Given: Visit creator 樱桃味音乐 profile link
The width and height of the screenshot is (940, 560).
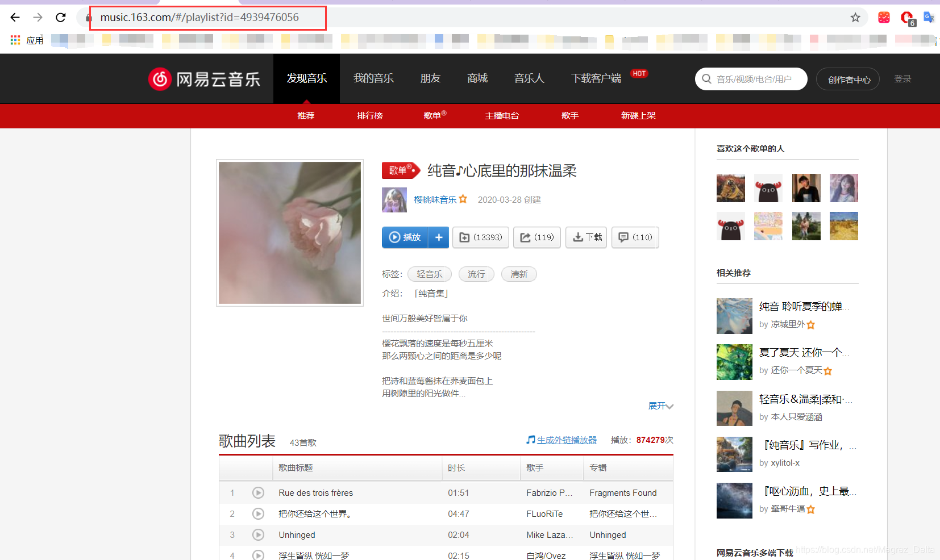Looking at the screenshot, I should click(435, 199).
